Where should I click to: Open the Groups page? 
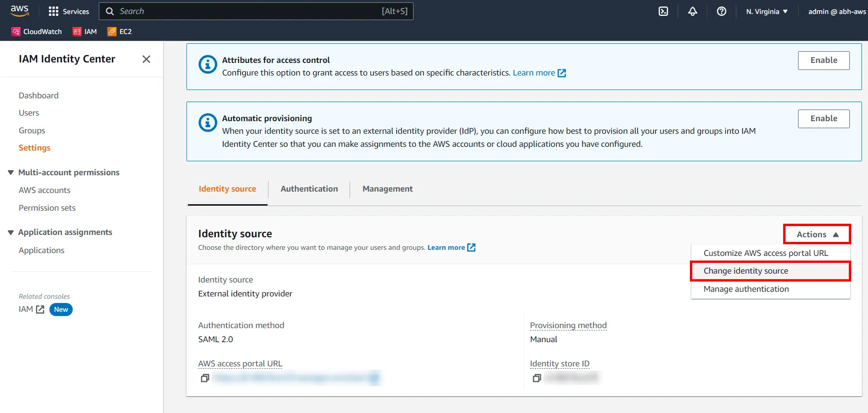coord(32,131)
